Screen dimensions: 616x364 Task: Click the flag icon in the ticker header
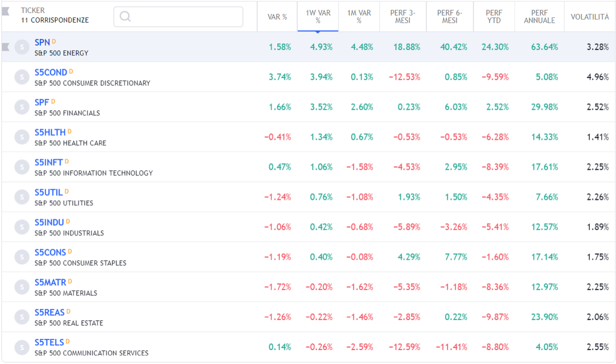pyautogui.click(x=6, y=11)
